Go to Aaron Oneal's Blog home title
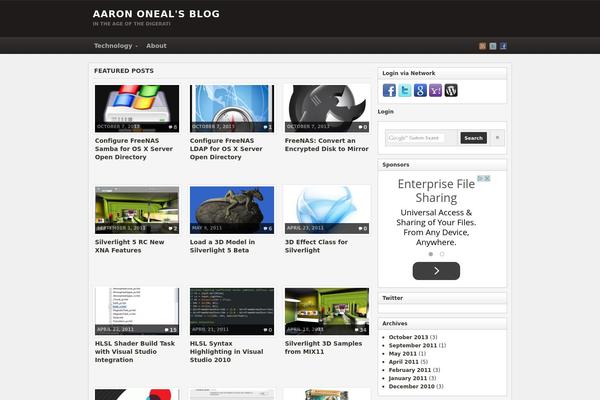600x400 pixels. tap(156, 14)
